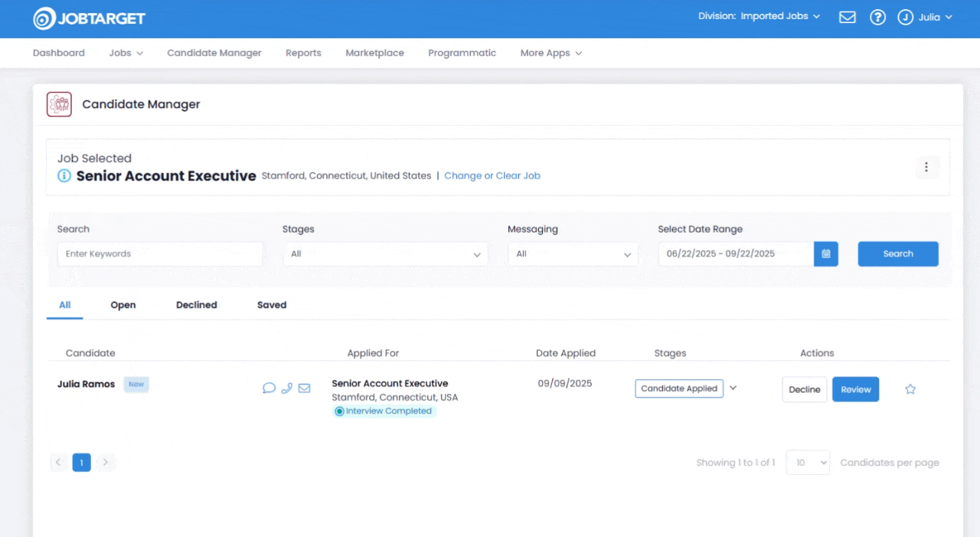Image resolution: width=980 pixels, height=537 pixels.
Task: Change the candidates per page selector
Action: coord(808,463)
